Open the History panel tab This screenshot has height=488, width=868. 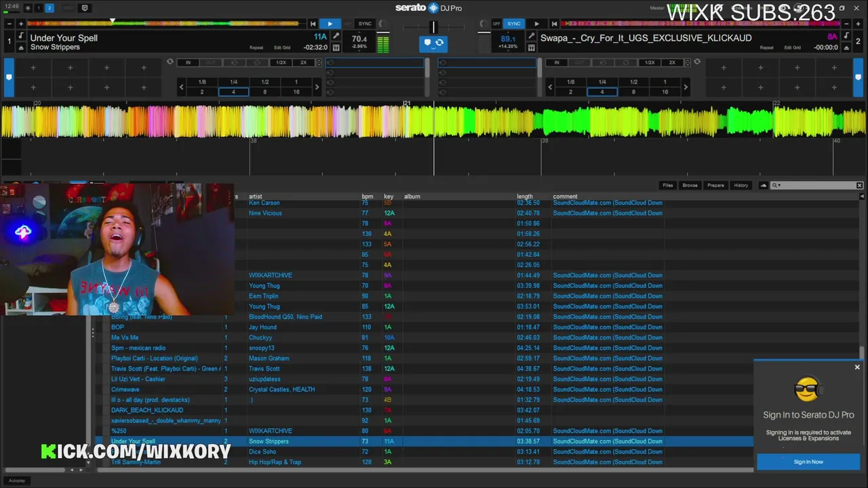click(741, 185)
